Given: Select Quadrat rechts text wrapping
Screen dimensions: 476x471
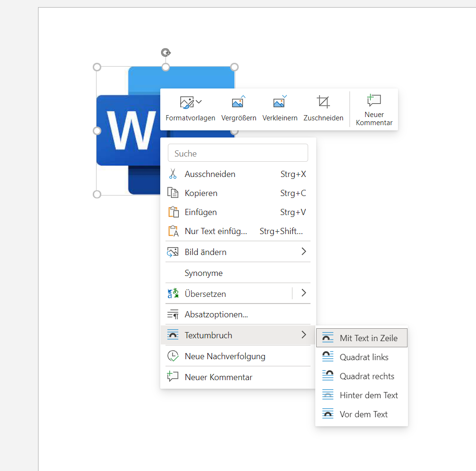Looking at the screenshot, I should point(361,376).
